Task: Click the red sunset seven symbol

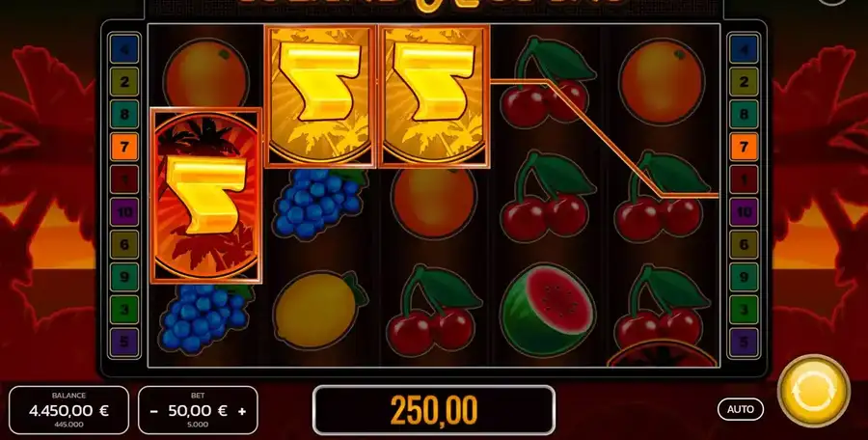Action: (206, 195)
